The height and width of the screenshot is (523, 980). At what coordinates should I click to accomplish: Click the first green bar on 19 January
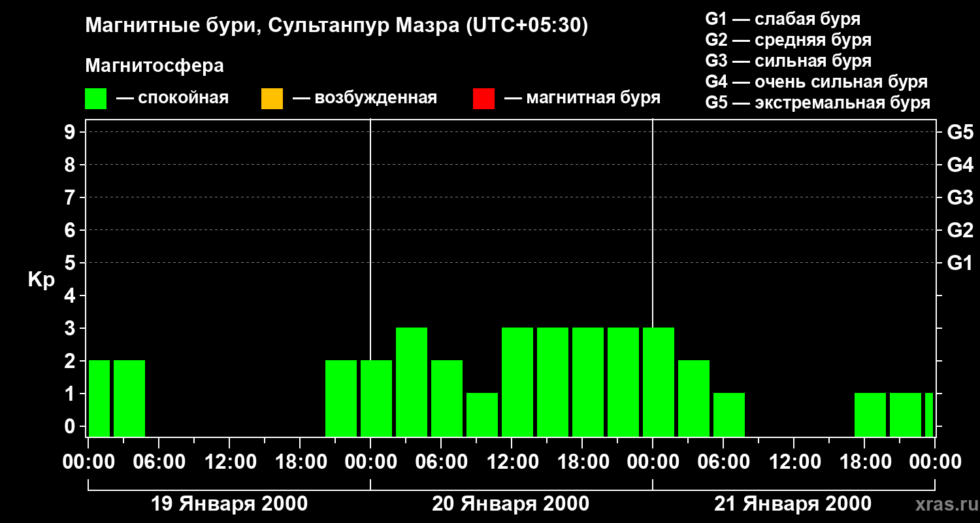(x=99, y=399)
